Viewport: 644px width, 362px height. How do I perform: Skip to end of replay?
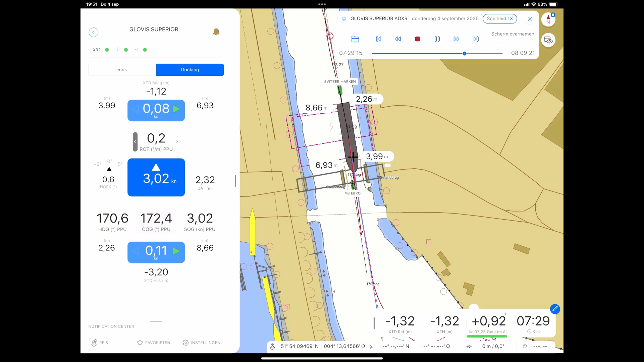point(476,39)
